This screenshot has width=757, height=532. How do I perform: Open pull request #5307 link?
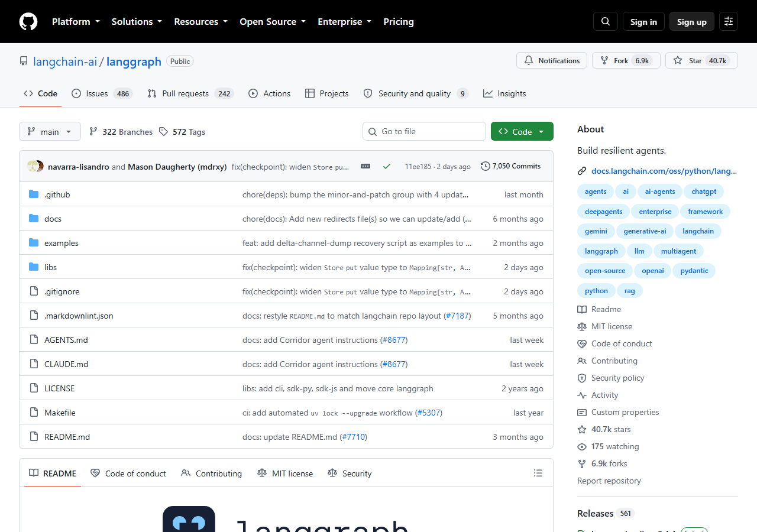point(429,413)
